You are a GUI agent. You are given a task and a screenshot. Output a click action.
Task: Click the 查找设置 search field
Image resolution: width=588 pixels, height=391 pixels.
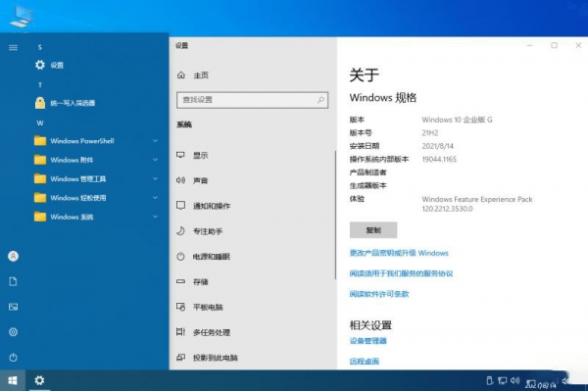click(x=253, y=100)
